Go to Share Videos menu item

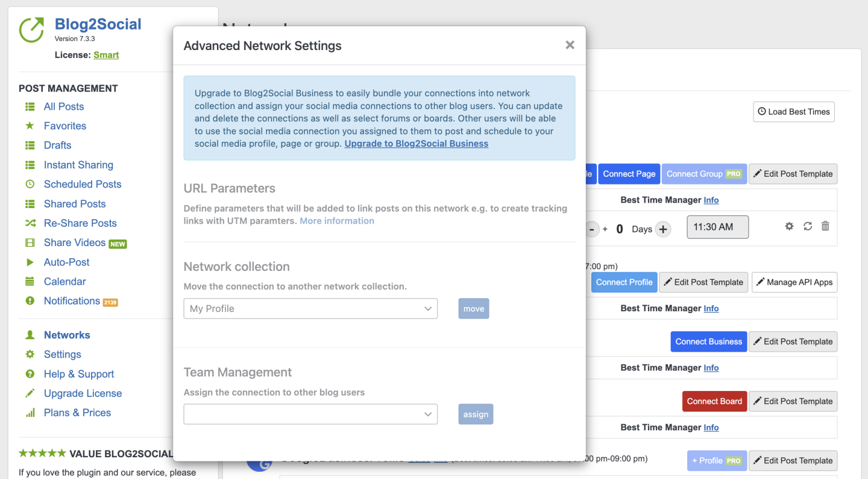tap(75, 243)
